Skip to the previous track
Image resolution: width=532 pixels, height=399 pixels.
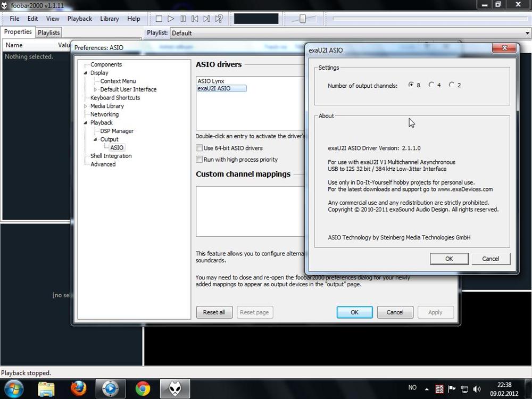195,19
